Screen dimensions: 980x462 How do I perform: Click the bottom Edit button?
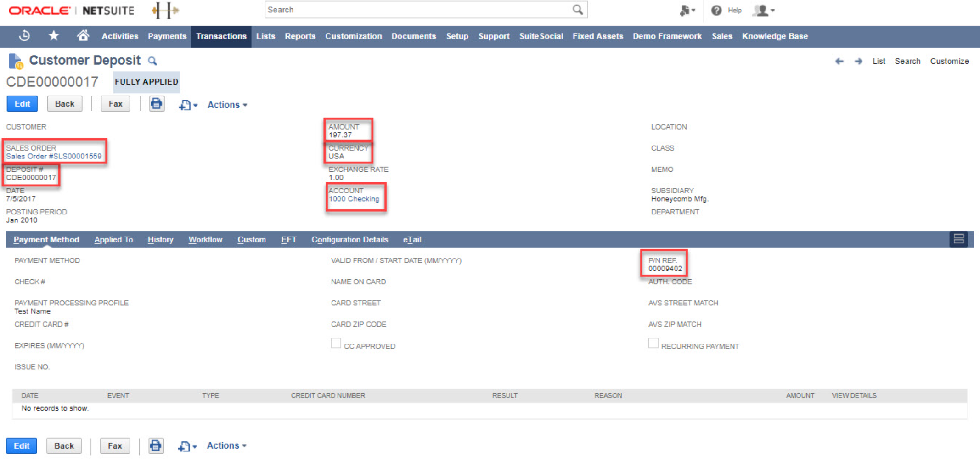pos(21,445)
